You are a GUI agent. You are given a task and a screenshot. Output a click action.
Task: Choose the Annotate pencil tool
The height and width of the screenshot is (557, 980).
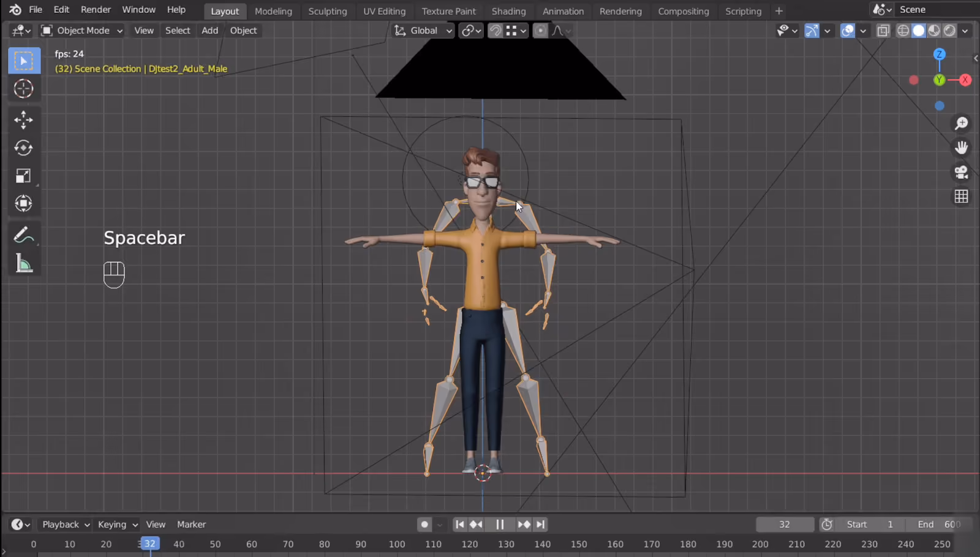pyautogui.click(x=24, y=235)
